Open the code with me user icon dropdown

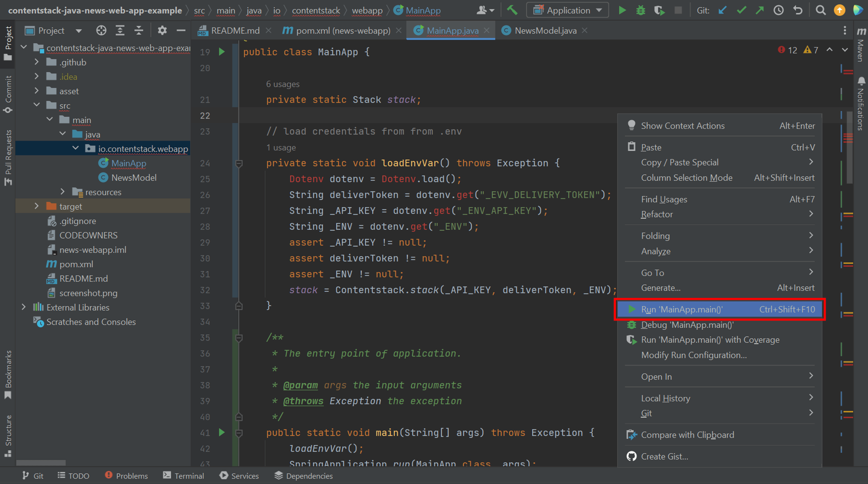[485, 10]
